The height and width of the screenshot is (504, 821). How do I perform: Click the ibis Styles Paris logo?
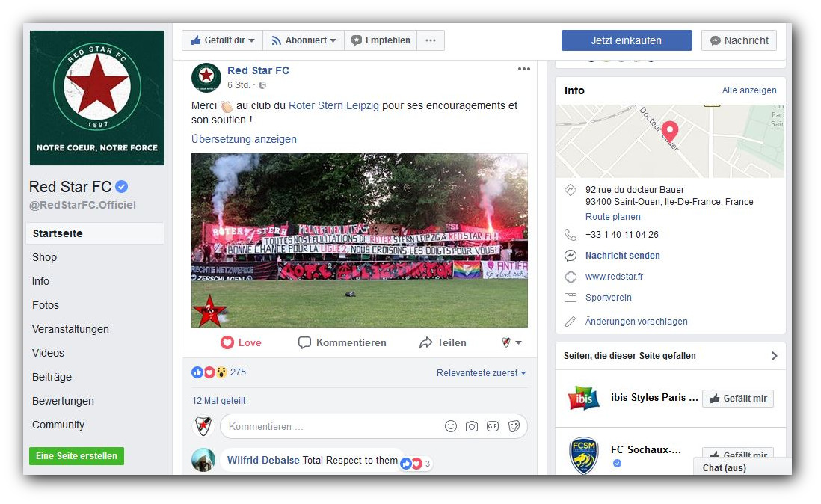click(583, 398)
